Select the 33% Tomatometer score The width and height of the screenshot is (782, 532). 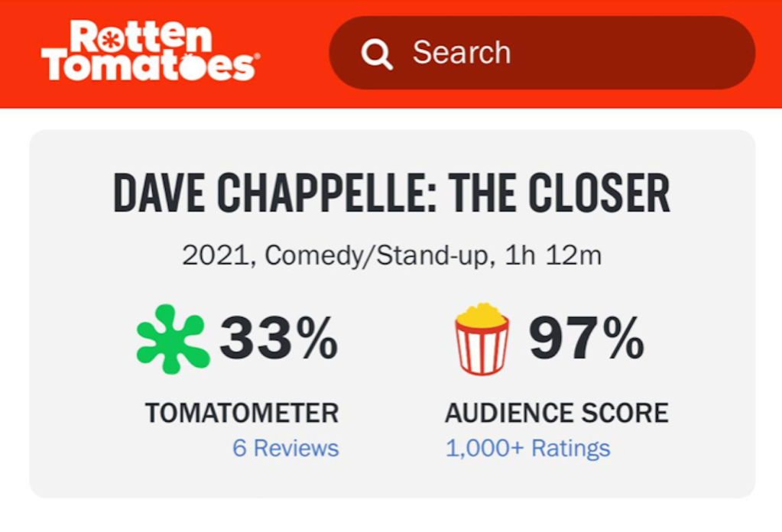point(279,338)
